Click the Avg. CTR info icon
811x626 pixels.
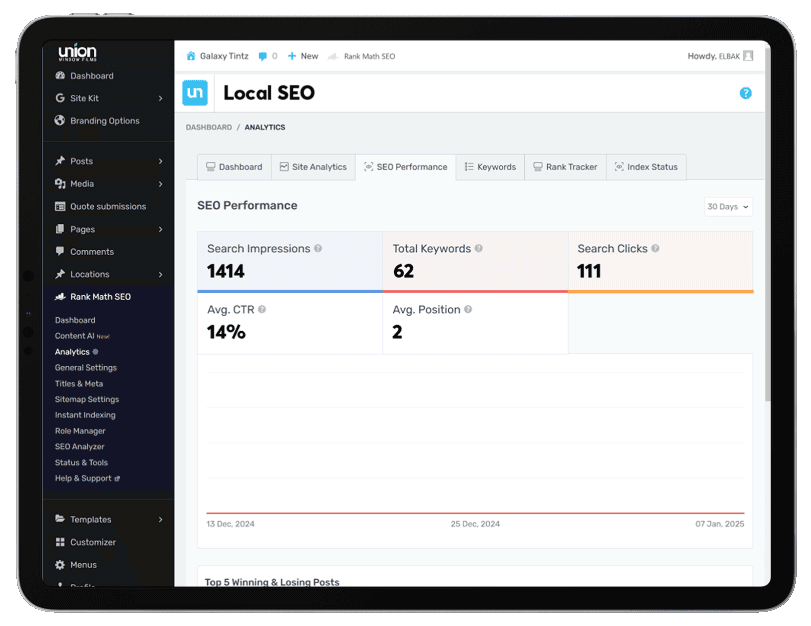(262, 309)
